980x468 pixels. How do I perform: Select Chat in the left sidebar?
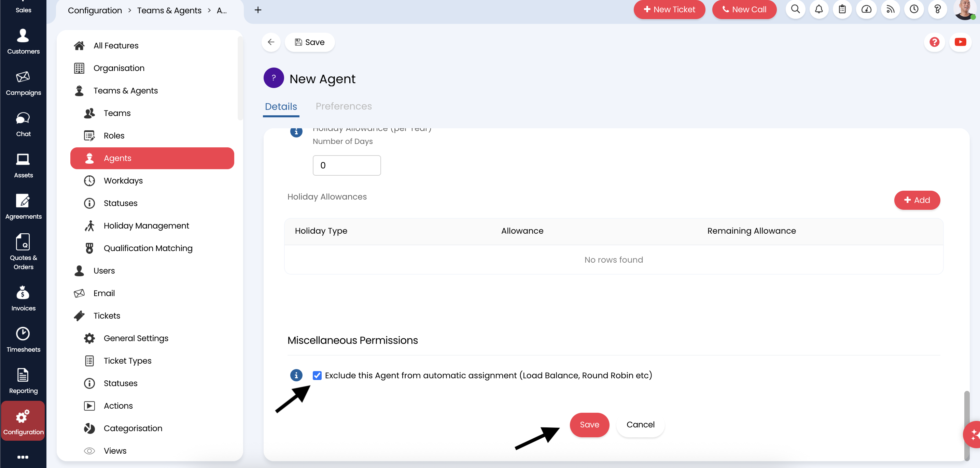pyautogui.click(x=23, y=123)
